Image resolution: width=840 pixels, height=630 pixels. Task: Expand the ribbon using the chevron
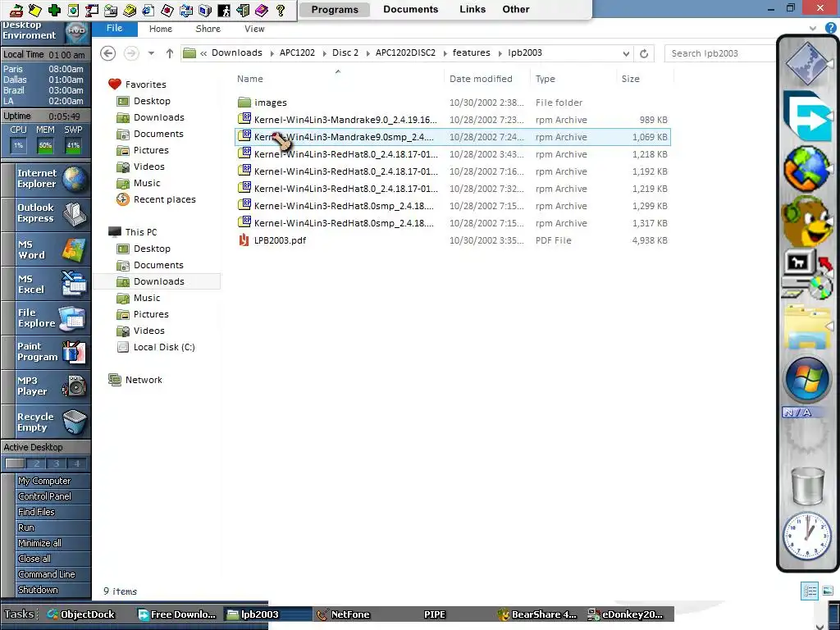pos(813,29)
